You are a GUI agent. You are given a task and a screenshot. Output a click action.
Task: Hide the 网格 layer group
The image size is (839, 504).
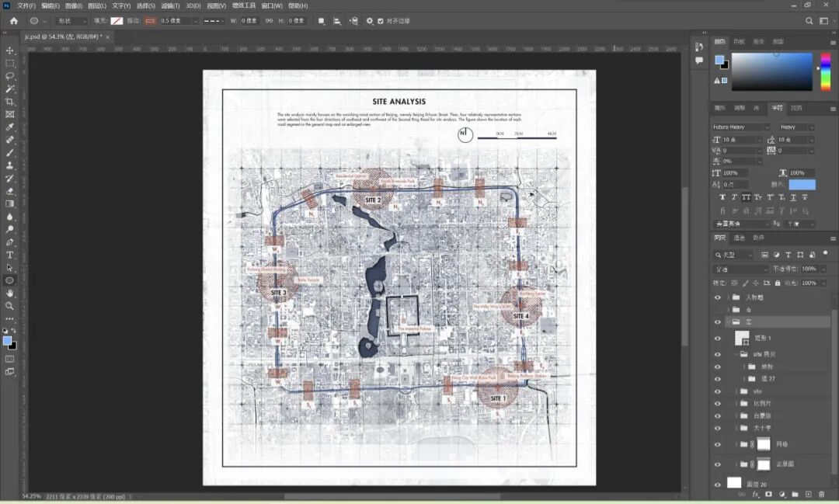click(718, 444)
